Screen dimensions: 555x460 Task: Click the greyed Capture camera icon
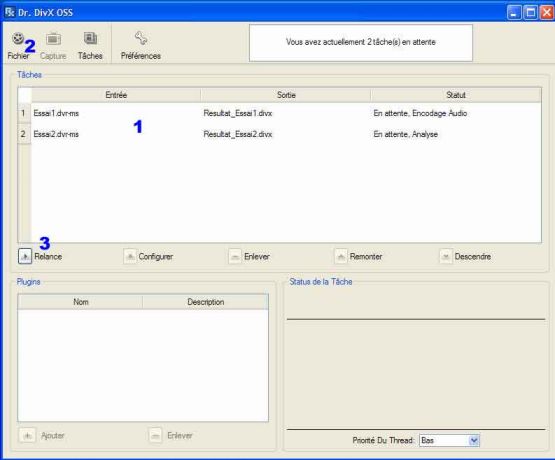53,39
